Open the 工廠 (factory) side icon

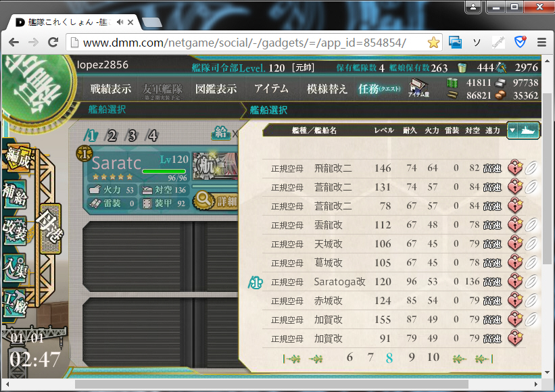[x=15, y=303]
